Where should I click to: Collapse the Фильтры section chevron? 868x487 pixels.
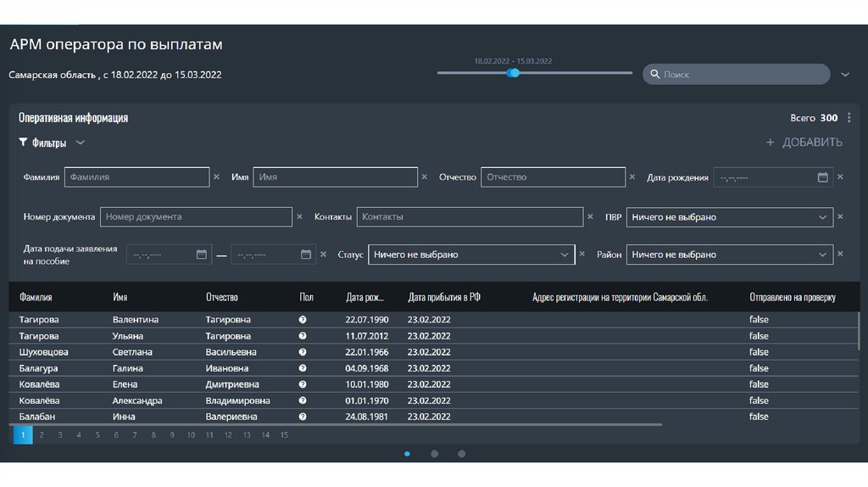coord(80,143)
